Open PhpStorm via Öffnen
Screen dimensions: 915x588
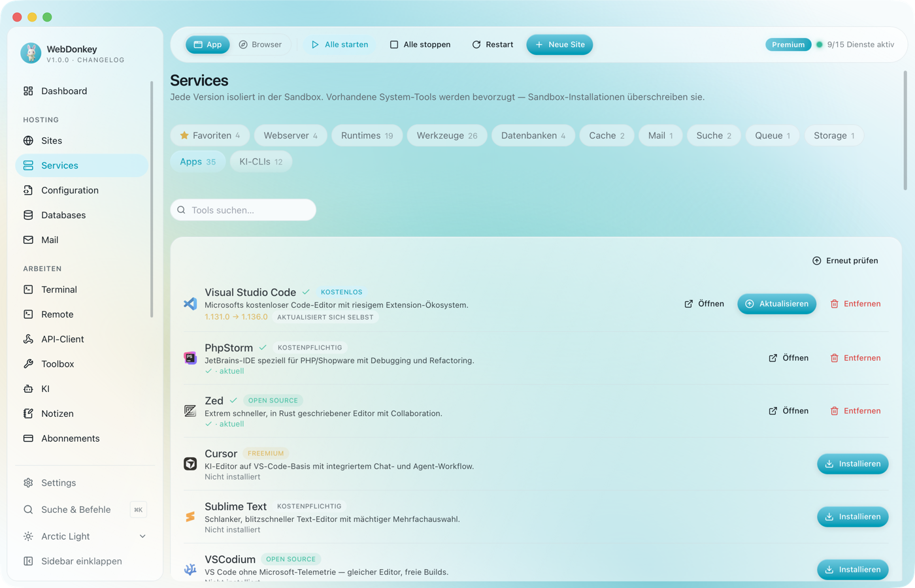coord(788,358)
